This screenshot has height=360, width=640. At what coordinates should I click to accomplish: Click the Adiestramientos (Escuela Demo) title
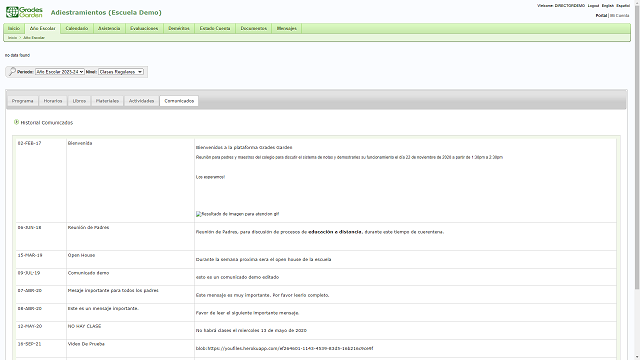[106, 13]
